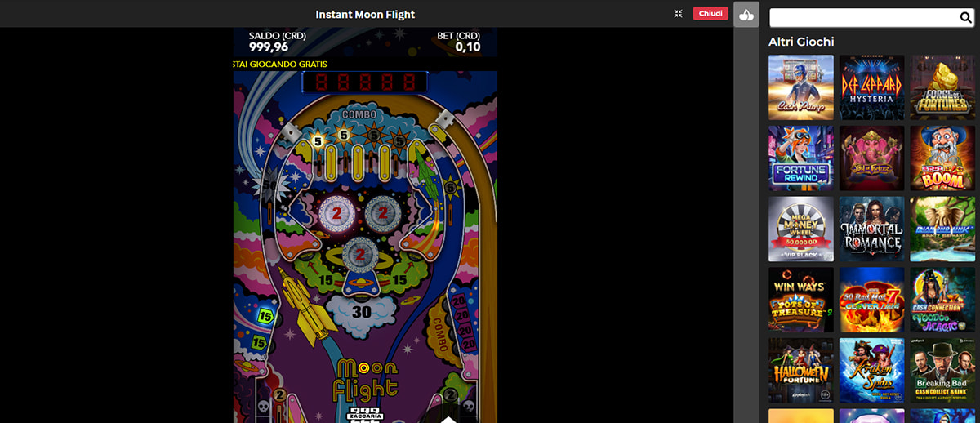
Task: Click the 'SALDO (CRD)' balance label
Action: click(277, 36)
